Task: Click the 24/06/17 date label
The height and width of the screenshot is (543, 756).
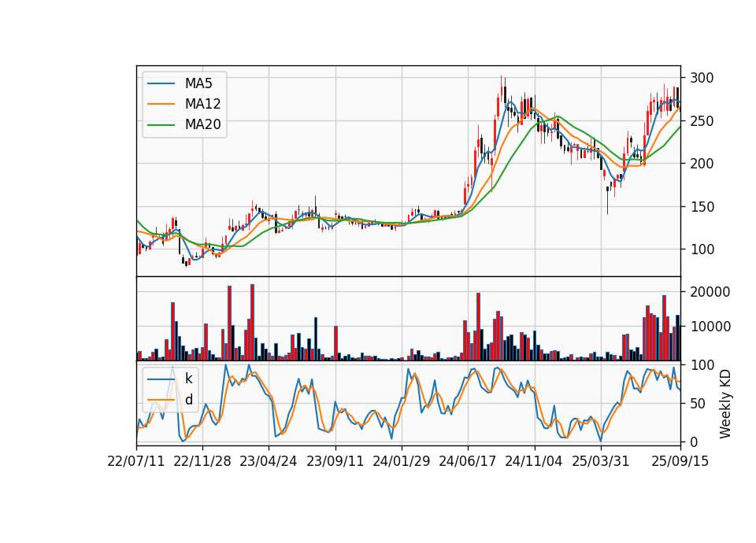Action: point(468,461)
